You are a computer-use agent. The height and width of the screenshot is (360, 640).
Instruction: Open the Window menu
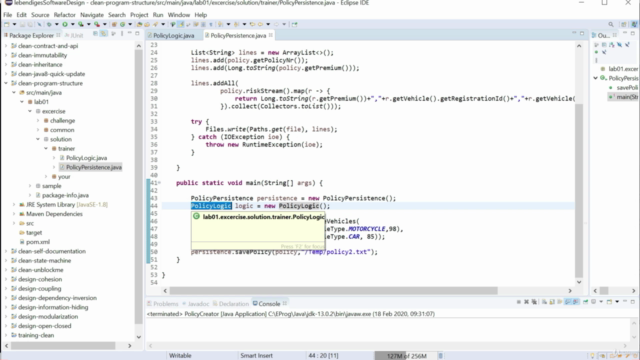click(179, 15)
